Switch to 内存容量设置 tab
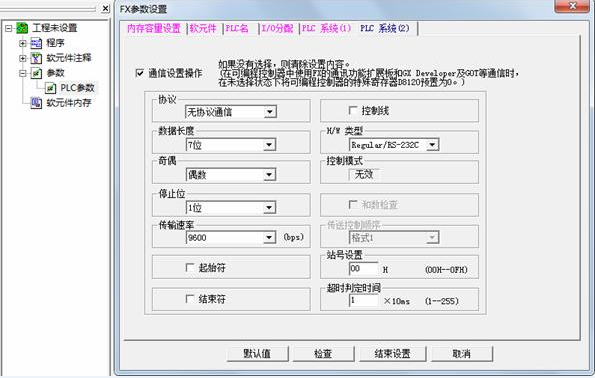595x378 pixels. [x=154, y=28]
